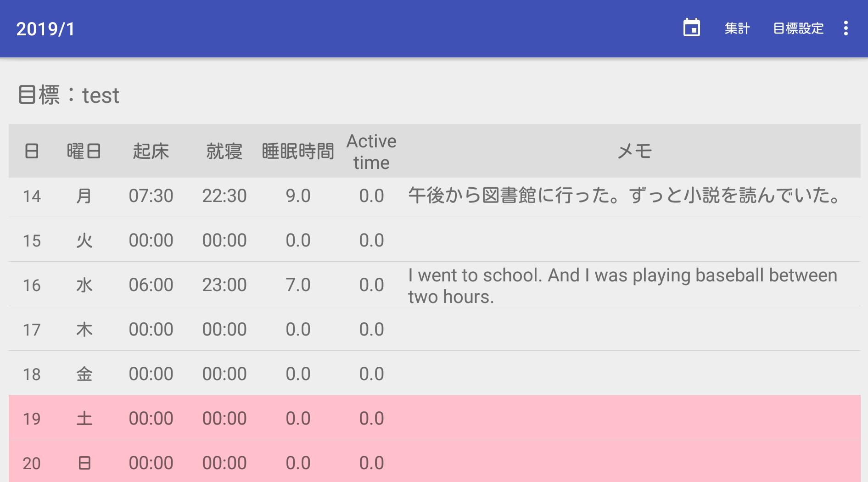Select day 16 row number
The image size is (868, 482).
[x=32, y=286]
